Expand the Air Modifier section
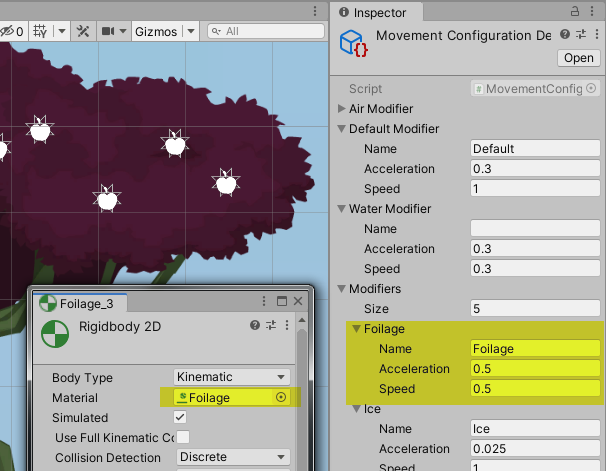The height and width of the screenshot is (471, 606). [342, 108]
